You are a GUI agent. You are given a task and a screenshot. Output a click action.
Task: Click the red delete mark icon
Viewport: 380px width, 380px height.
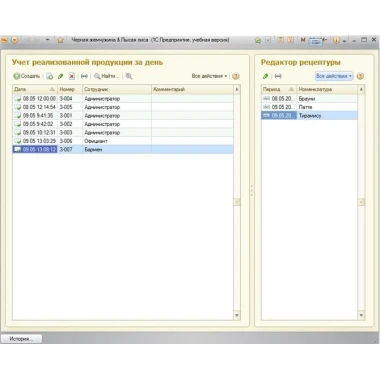click(x=71, y=76)
